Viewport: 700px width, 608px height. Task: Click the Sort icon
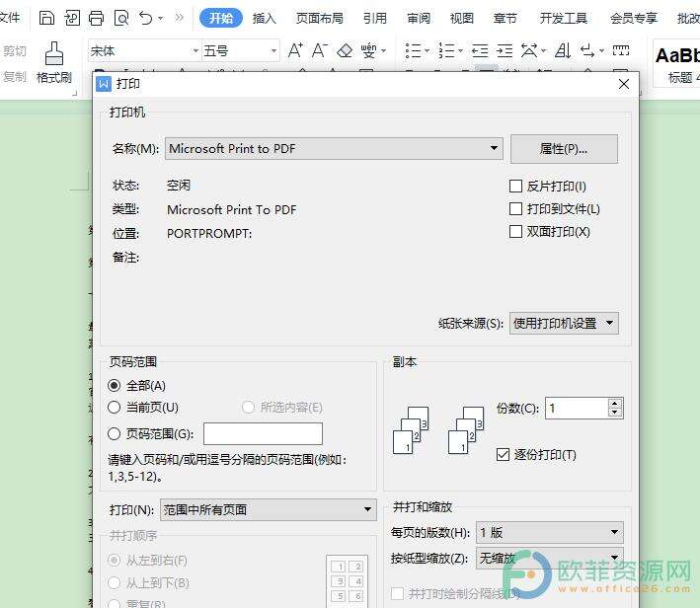563,50
